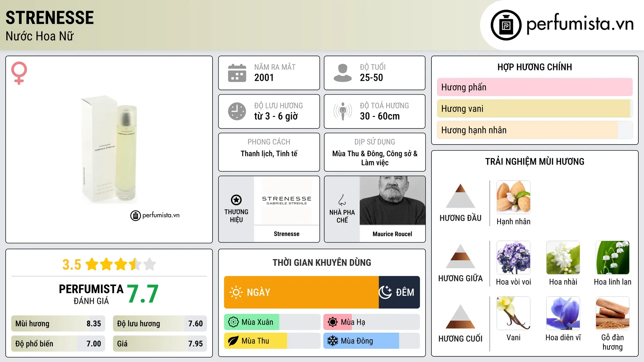
Task: Click the Hương cuối pyramid icon
Action: 460,316
